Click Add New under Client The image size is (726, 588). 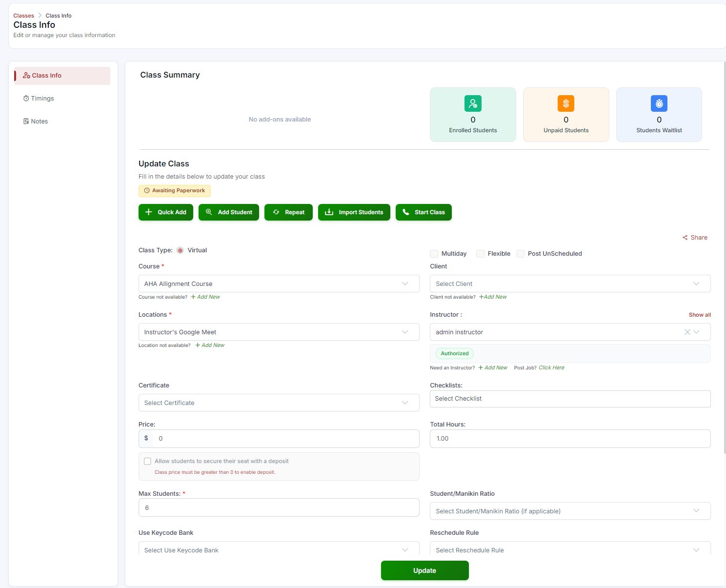(x=493, y=297)
